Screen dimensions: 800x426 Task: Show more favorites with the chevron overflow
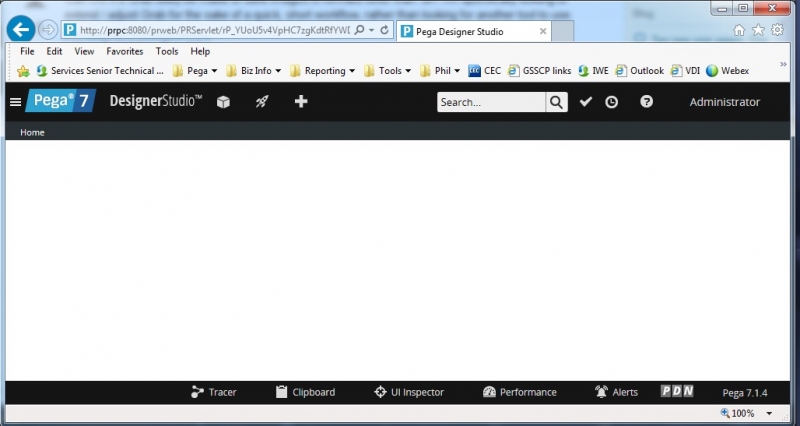pos(783,64)
